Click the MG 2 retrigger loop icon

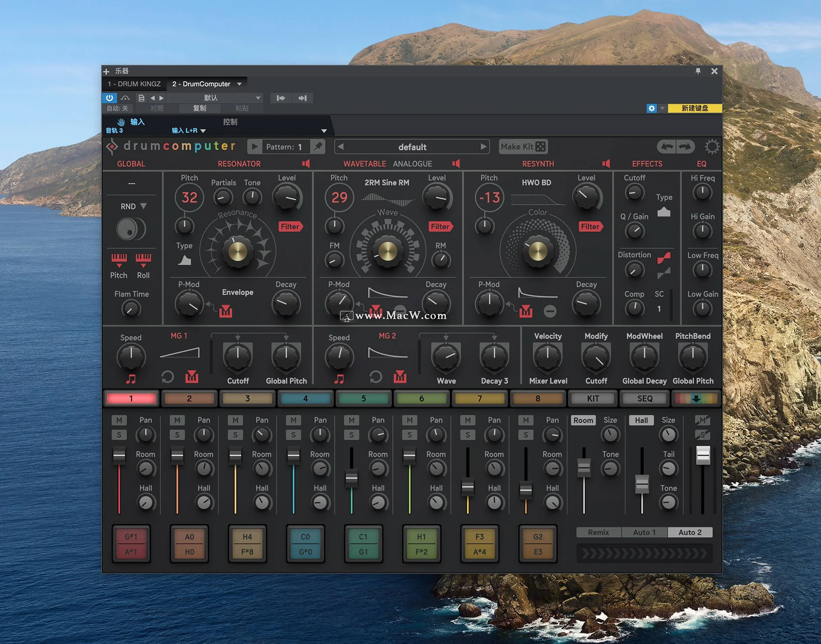coord(375,377)
